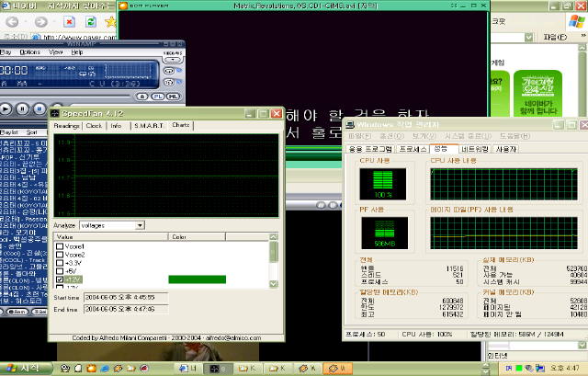The image size is (588, 376).
Task: Switch to Task Manager 프로세스 tab
Action: 413,149
